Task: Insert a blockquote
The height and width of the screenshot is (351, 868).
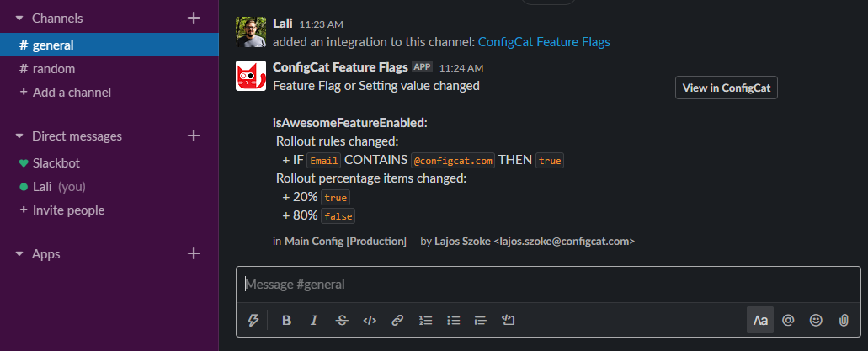Action: tap(481, 320)
